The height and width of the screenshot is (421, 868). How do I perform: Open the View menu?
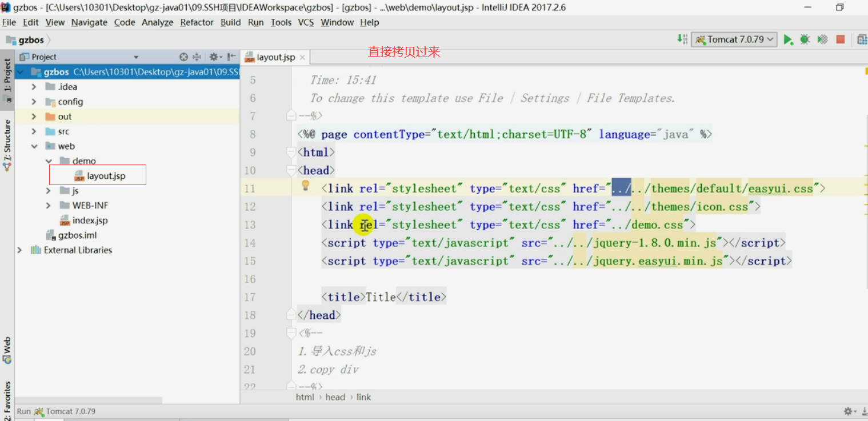point(55,22)
